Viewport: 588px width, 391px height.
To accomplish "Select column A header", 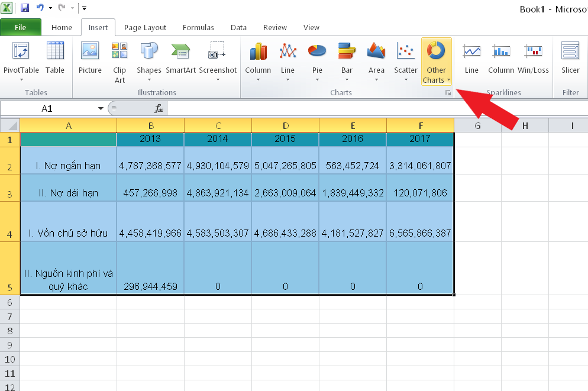I will 68,125.
